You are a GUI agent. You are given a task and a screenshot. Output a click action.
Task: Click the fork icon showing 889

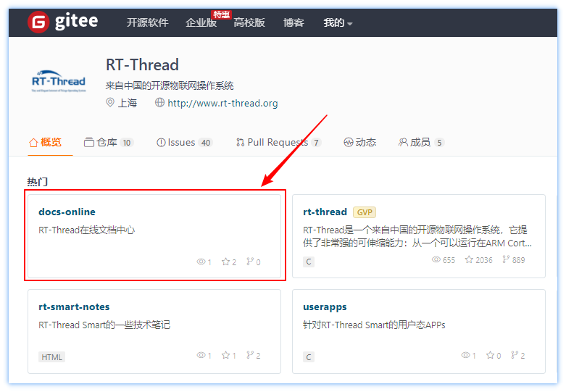506,259
